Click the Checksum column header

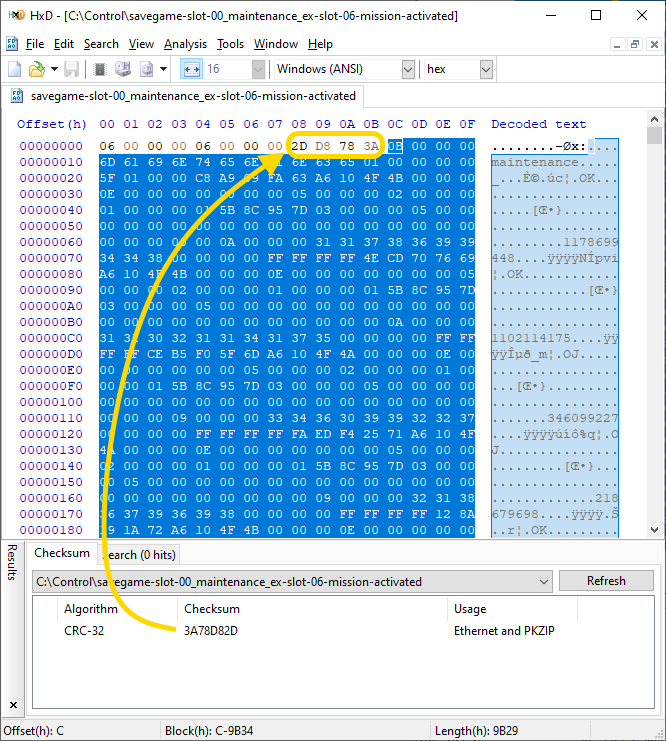point(212,609)
